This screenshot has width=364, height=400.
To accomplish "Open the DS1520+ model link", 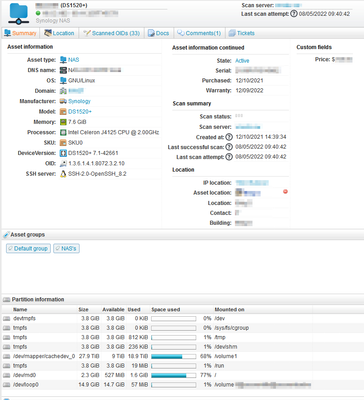I will 80,112.
